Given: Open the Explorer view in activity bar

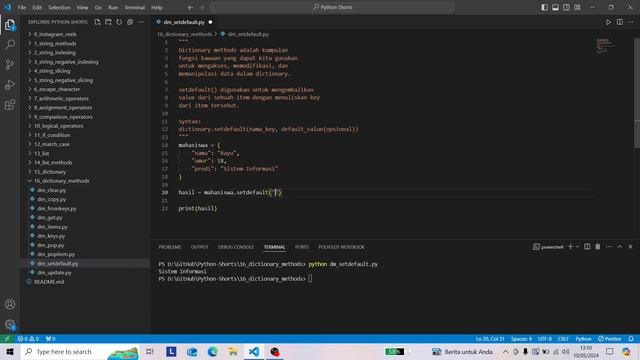Looking at the screenshot, I should pos(10,25).
